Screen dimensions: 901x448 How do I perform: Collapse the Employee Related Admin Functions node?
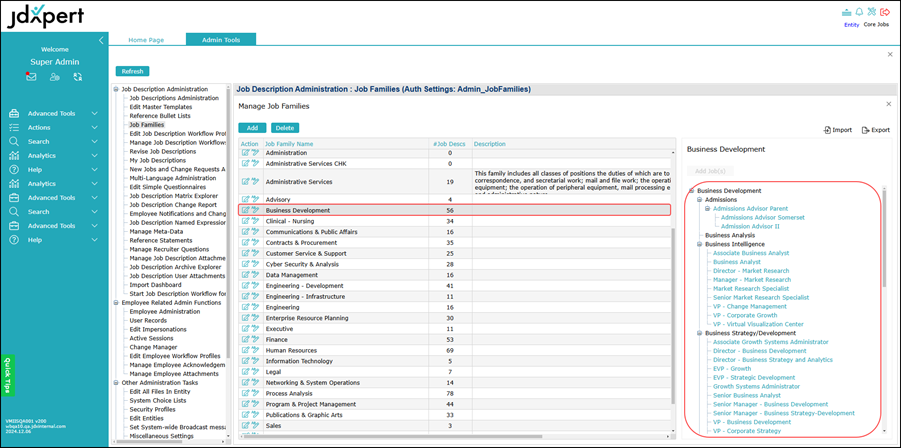point(116,302)
